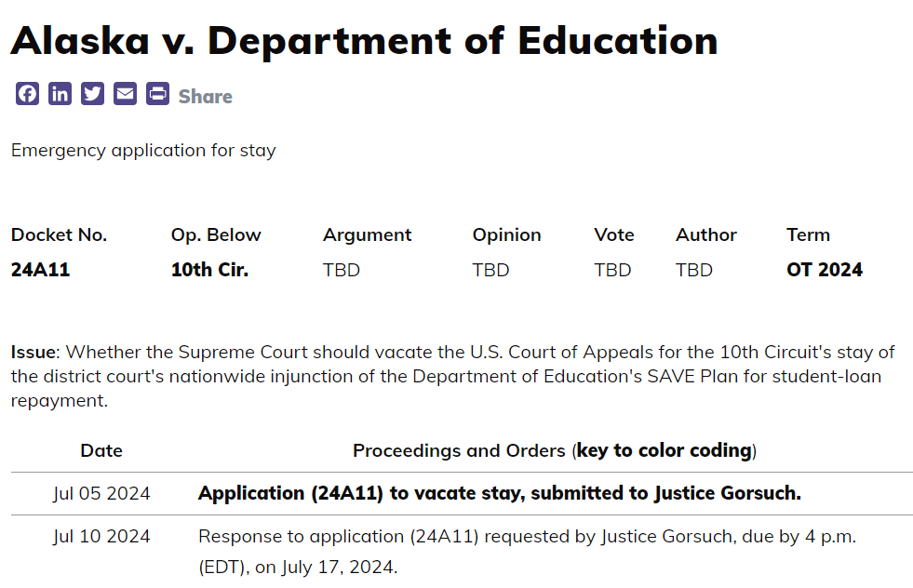Select the Alaska v. Department of Education title

[x=365, y=41]
